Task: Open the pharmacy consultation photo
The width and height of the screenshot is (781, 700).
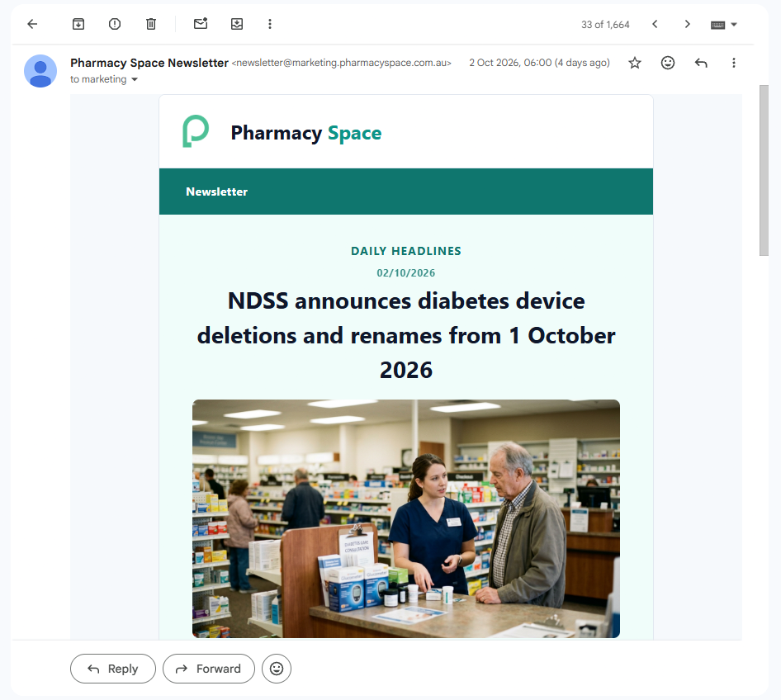Action: [x=406, y=518]
